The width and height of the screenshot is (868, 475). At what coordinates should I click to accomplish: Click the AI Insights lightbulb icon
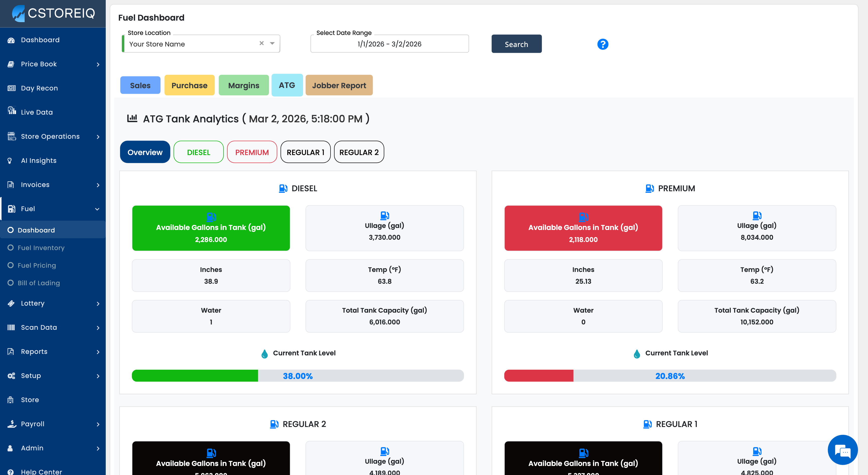pyautogui.click(x=10, y=160)
